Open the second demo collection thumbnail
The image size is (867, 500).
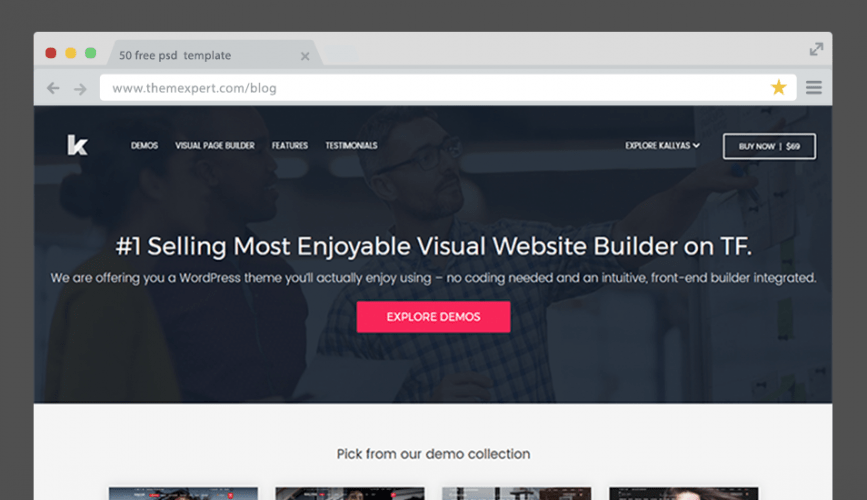pyautogui.click(x=349, y=493)
